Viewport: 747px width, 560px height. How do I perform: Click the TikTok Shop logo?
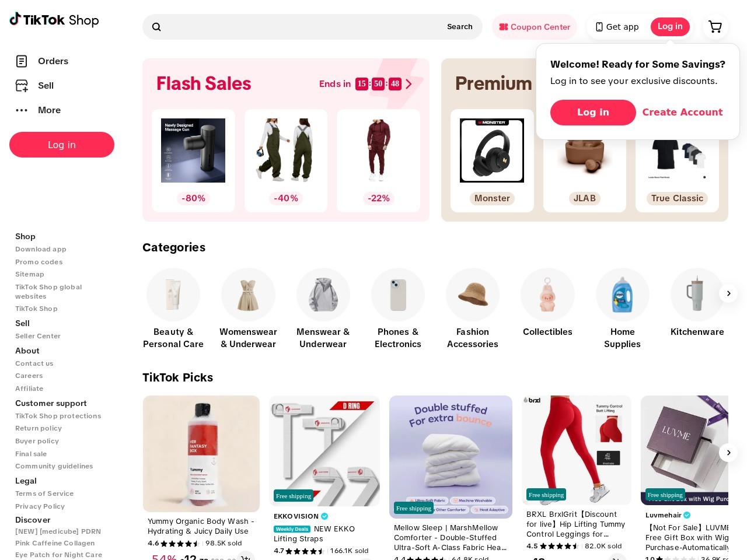(x=54, y=20)
